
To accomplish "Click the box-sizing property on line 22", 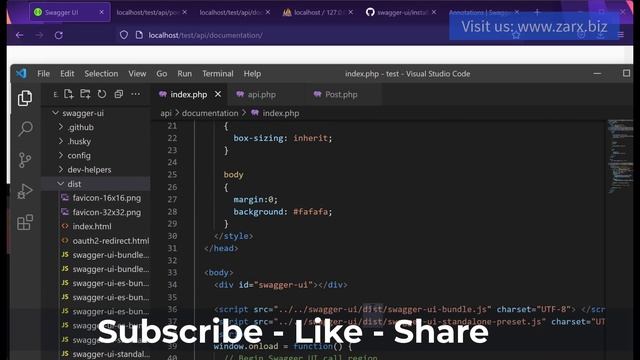I will click(258, 138).
